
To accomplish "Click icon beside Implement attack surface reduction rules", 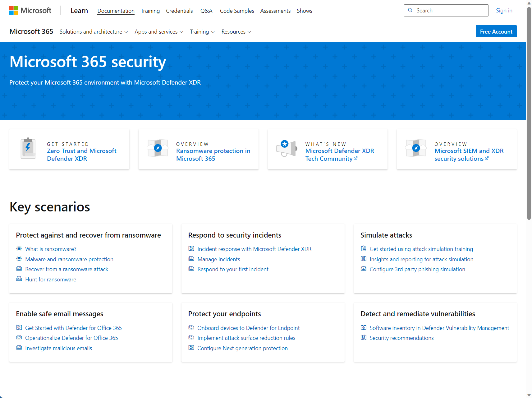I will click(191, 337).
